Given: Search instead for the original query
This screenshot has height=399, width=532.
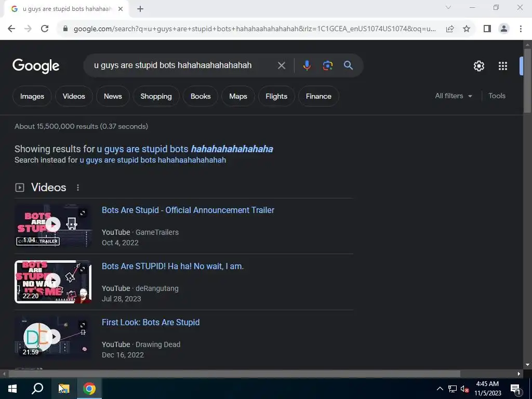Looking at the screenshot, I should click(153, 160).
